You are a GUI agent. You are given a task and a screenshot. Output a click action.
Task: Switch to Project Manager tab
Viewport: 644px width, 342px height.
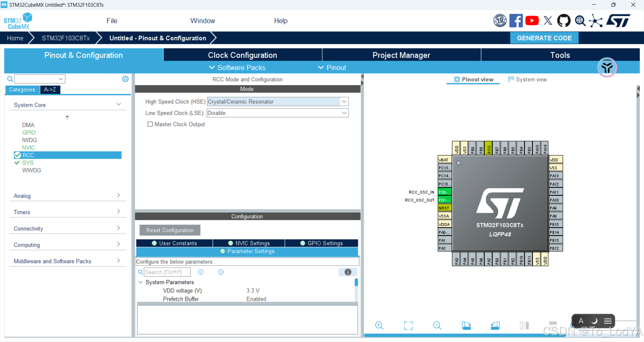click(401, 55)
